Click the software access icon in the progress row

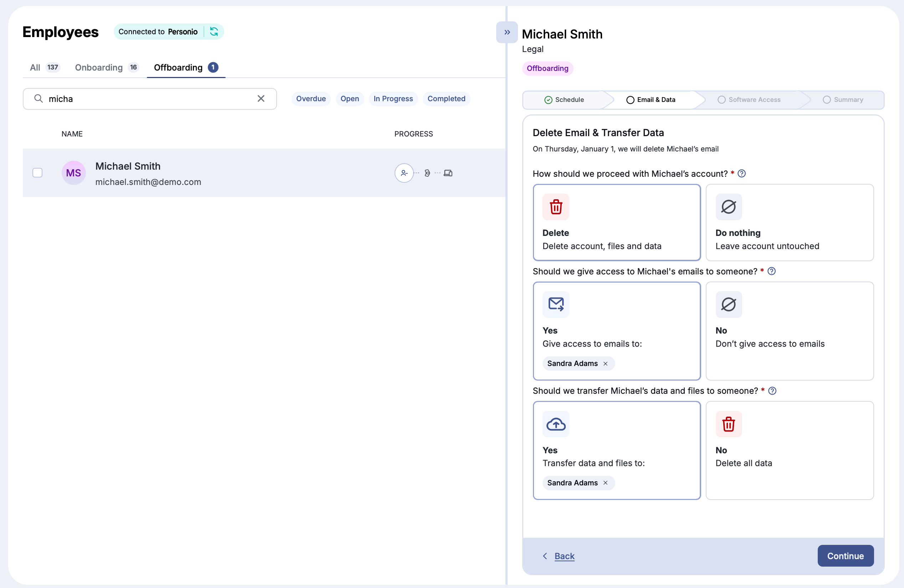pos(428,173)
